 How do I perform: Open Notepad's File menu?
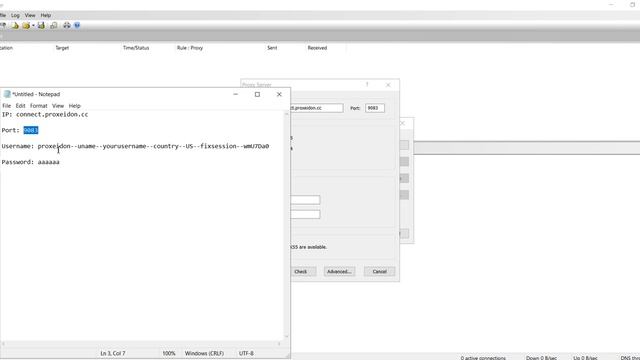click(7, 106)
